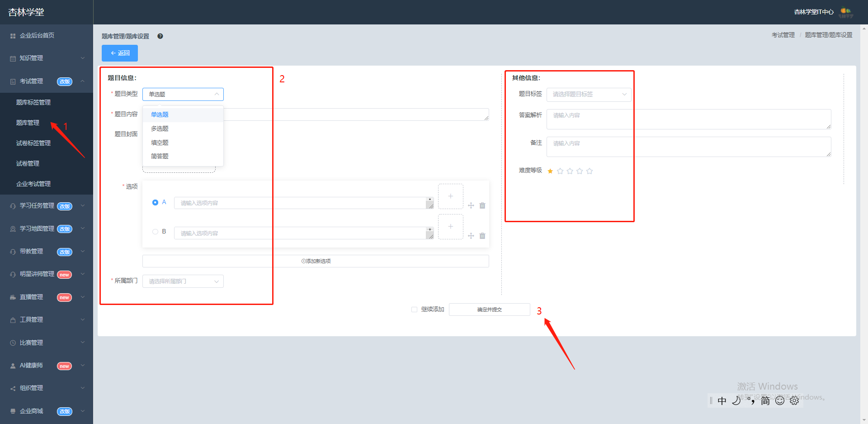Add image to option B plus box

451,227
